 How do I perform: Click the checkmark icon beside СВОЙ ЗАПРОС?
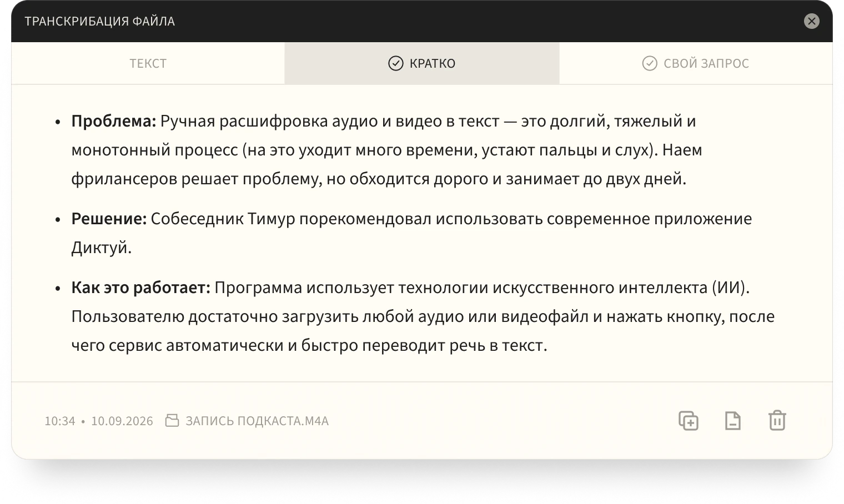[x=650, y=63]
